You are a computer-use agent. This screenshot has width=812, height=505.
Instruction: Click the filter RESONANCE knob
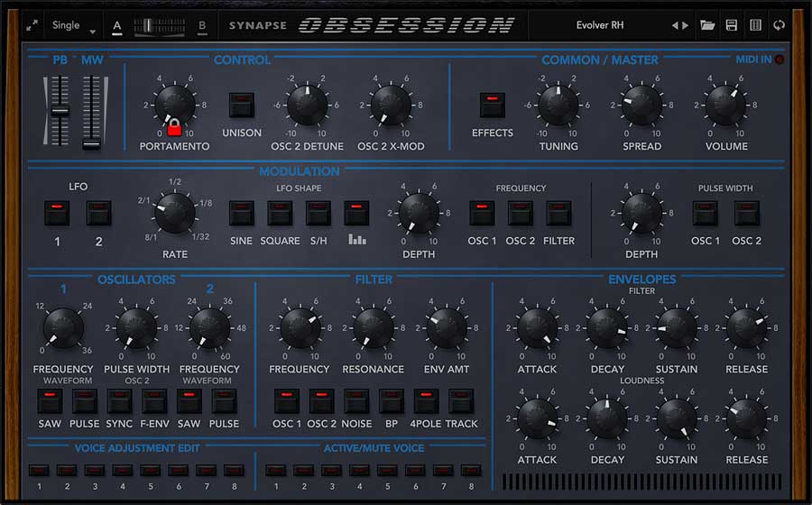pos(374,328)
